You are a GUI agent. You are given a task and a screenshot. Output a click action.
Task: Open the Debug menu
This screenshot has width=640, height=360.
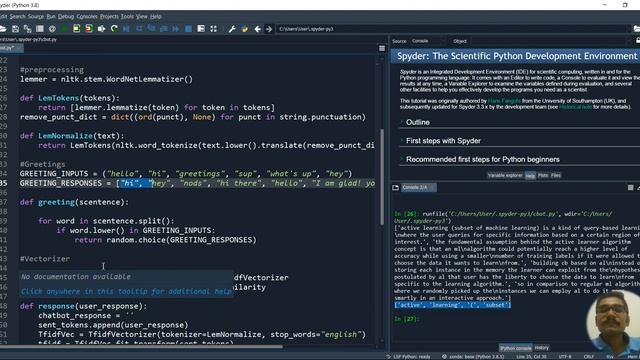point(66,16)
